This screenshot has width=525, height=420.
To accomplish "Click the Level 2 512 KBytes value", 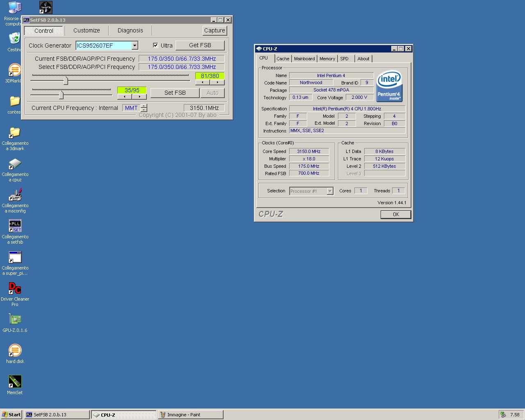I will pos(384,166).
